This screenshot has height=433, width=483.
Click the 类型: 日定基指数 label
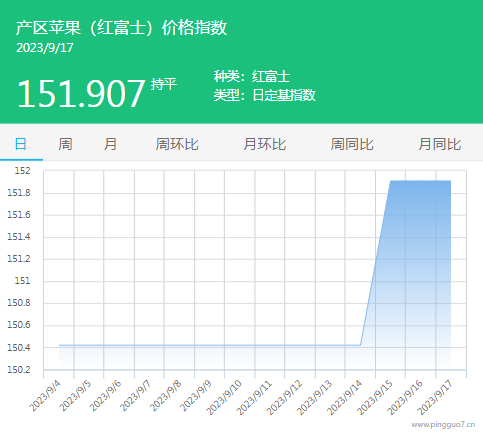coord(264,95)
